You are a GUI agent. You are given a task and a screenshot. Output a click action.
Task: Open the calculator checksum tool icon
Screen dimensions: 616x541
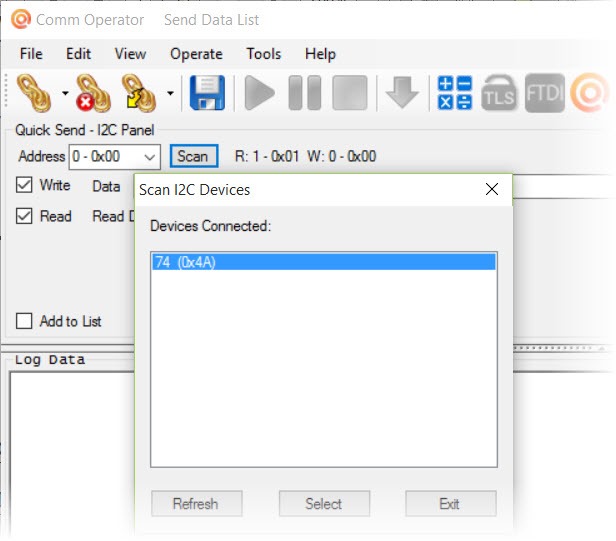coord(455,93)
